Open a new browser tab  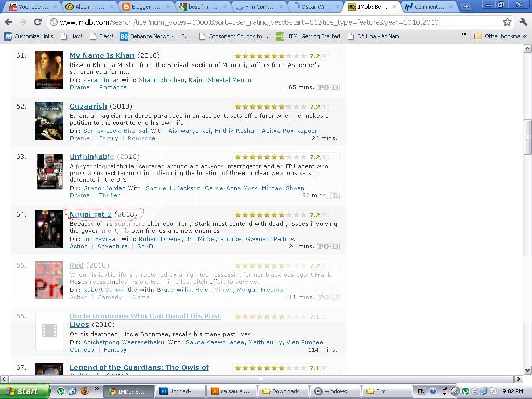pos(465,7)
